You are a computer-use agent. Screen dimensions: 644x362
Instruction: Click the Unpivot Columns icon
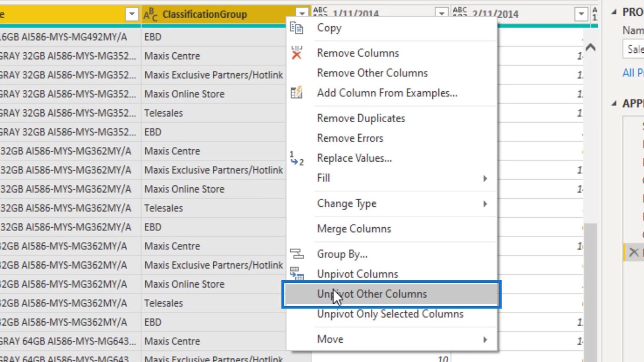(297, 274)
